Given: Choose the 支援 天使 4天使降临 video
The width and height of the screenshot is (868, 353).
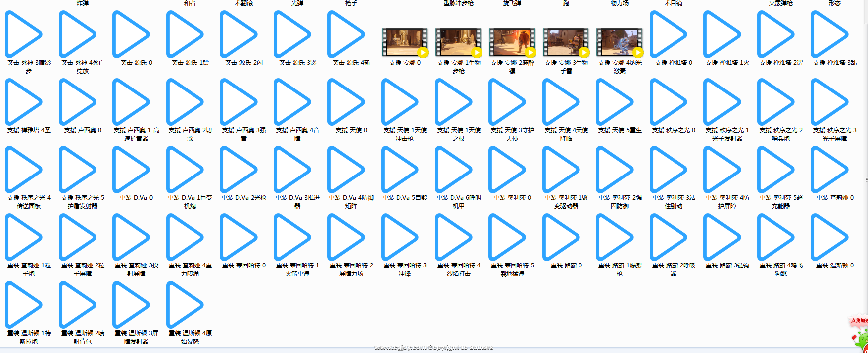Looking at the screenshot, I should click(561, 102).
